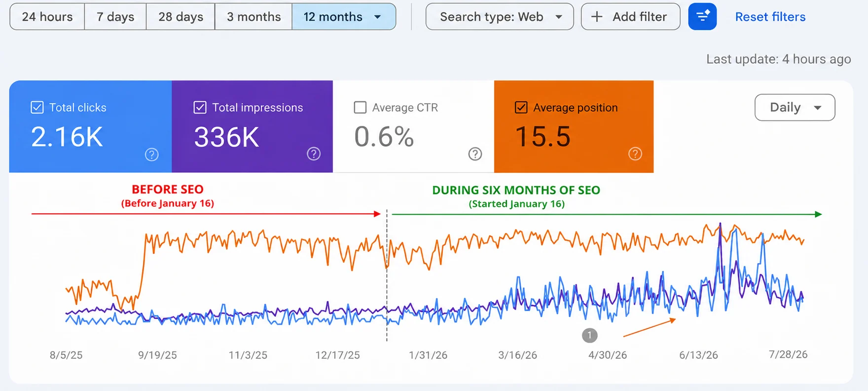Screen dimensions: 868x391
Task: Click the 11/3/25 axis date label
Action: (248, 355)
